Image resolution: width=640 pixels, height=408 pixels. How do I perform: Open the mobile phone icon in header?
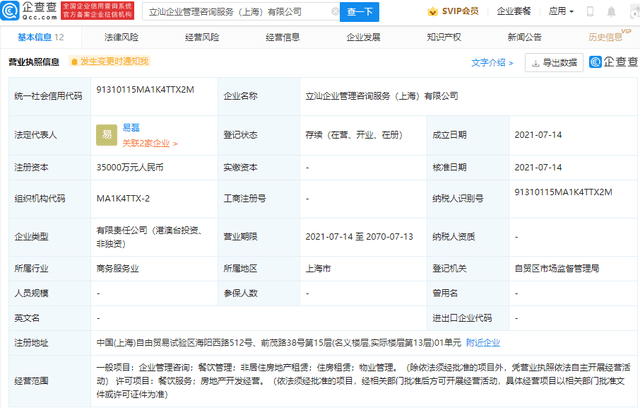[590, 11]
